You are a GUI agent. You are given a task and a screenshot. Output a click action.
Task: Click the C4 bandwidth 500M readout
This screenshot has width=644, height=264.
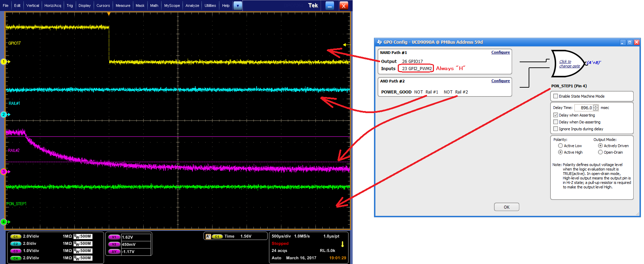[83, 258]
